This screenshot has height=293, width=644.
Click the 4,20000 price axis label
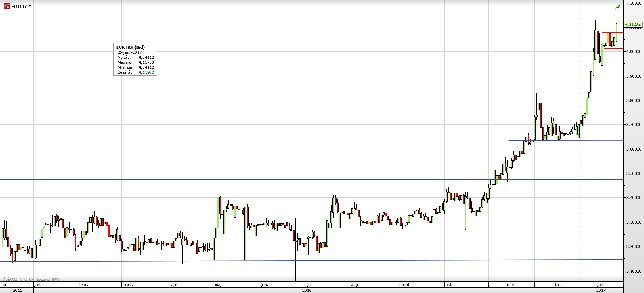pyautogui.click(x=634, y=3)
